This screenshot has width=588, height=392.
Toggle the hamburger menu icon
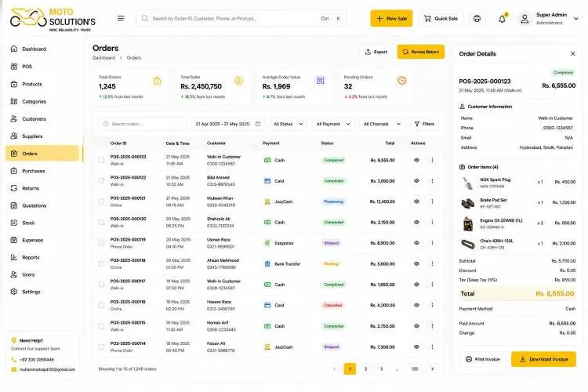point(121,18)
